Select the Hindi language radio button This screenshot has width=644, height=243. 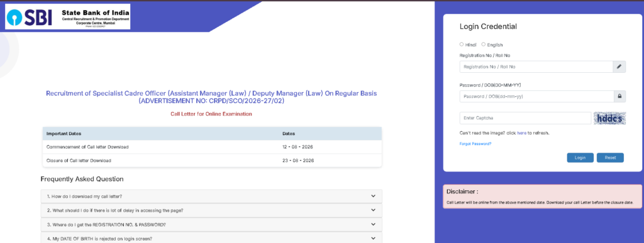click(x=462, y=44)
